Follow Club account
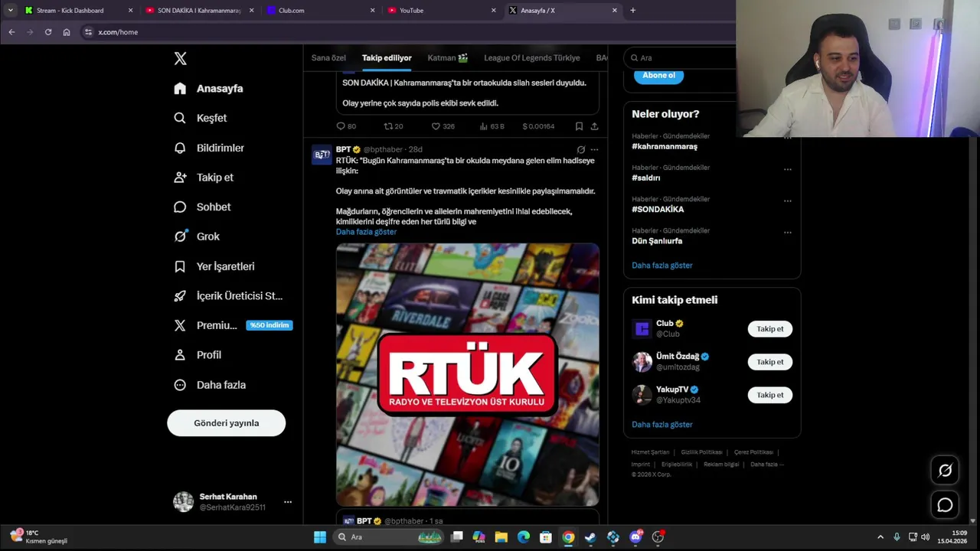 pos(770,329)
